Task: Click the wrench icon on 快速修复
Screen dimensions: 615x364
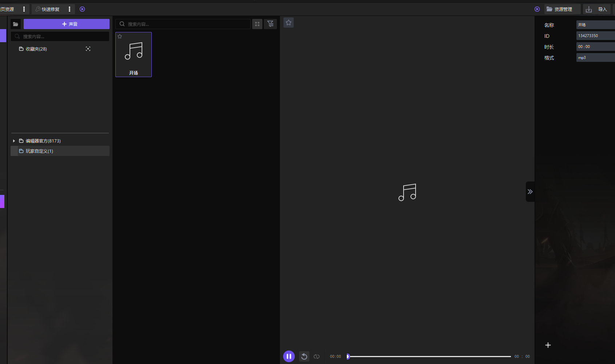Action: [38, 9]
